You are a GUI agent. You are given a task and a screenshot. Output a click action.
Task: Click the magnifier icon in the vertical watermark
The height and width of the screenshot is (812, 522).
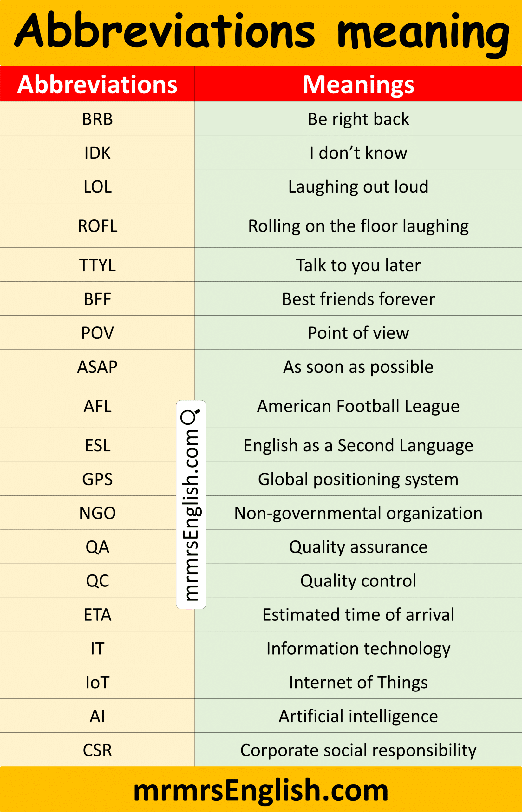[x=190, y=416]
